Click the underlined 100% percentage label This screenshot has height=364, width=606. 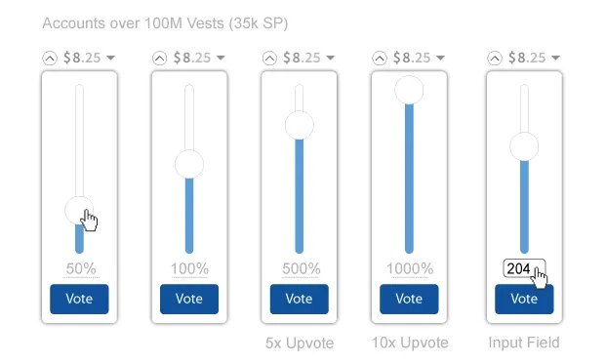[189, 268]
